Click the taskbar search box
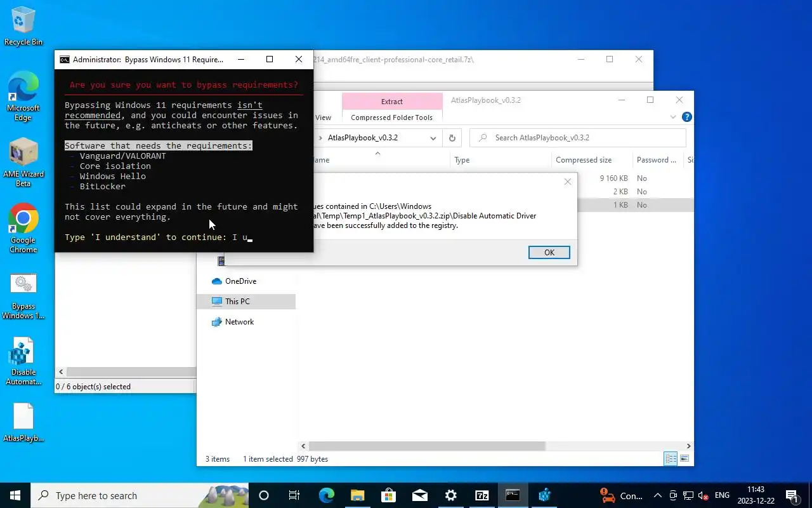Image resolution: width=812 pixels, height=508 pixels. click(x=140, y=495)
